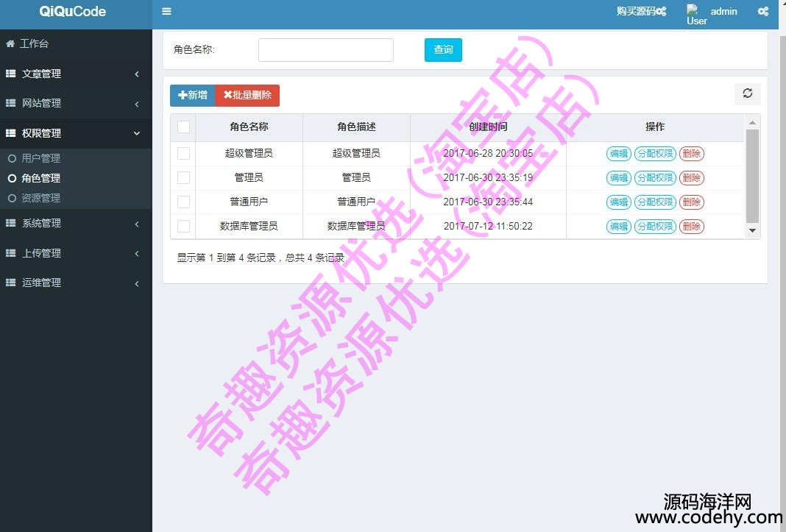Click the 查询 search button
The height and width of the screenshot is (532, 786).
click(x=443, y=50)
